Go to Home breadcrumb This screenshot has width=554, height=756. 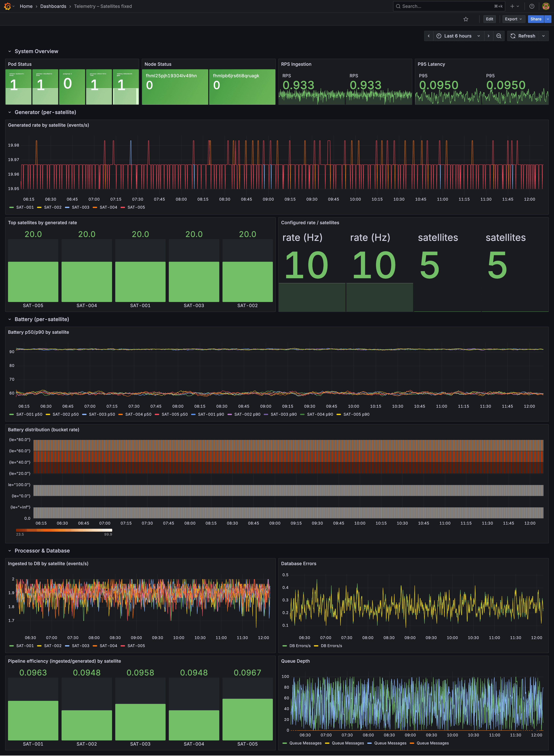(x=26, y=6)
